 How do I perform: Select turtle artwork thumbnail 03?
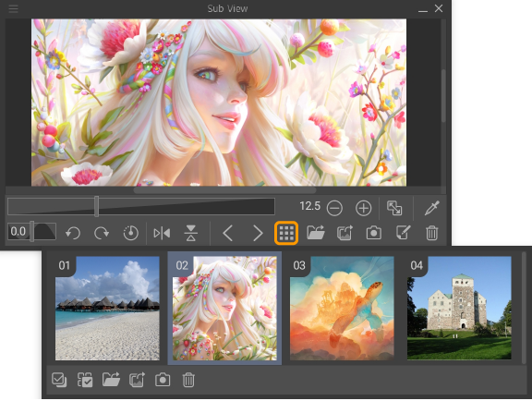(342, 308)
